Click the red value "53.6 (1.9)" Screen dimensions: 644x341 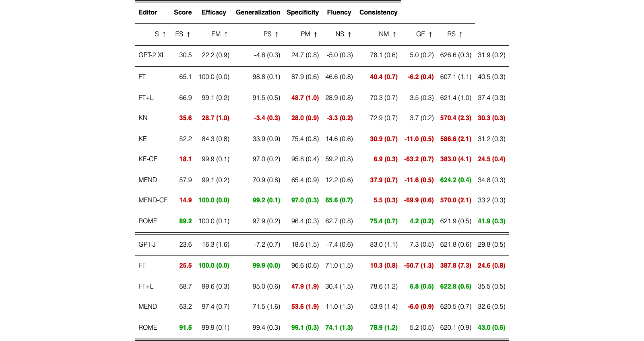pyautogui.click(x=305, y=307)
